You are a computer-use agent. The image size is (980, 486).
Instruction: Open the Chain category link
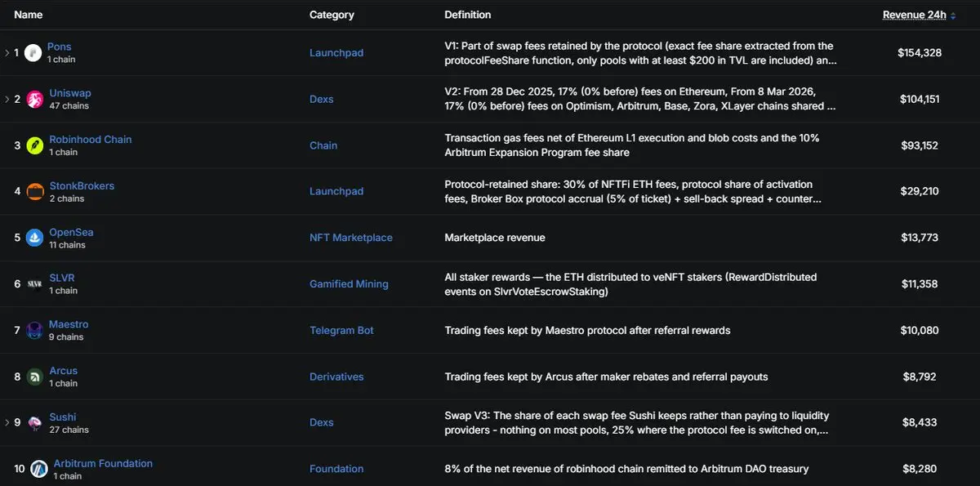[x=323, y=145]
